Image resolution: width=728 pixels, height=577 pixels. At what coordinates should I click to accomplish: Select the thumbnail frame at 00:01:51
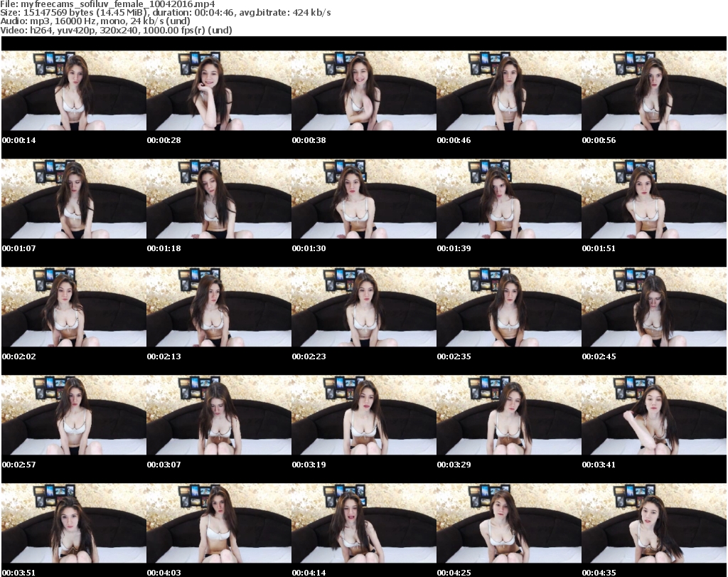point(654,198)
